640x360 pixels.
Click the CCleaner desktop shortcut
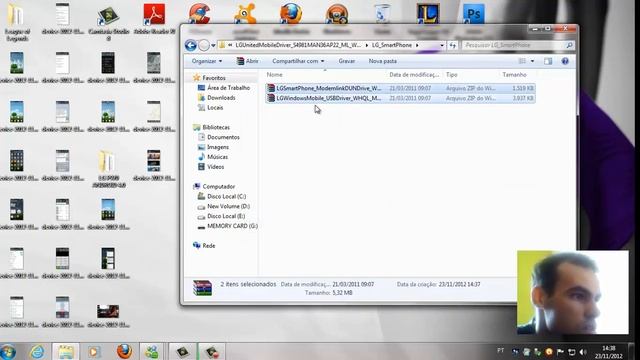click(200, 13)
